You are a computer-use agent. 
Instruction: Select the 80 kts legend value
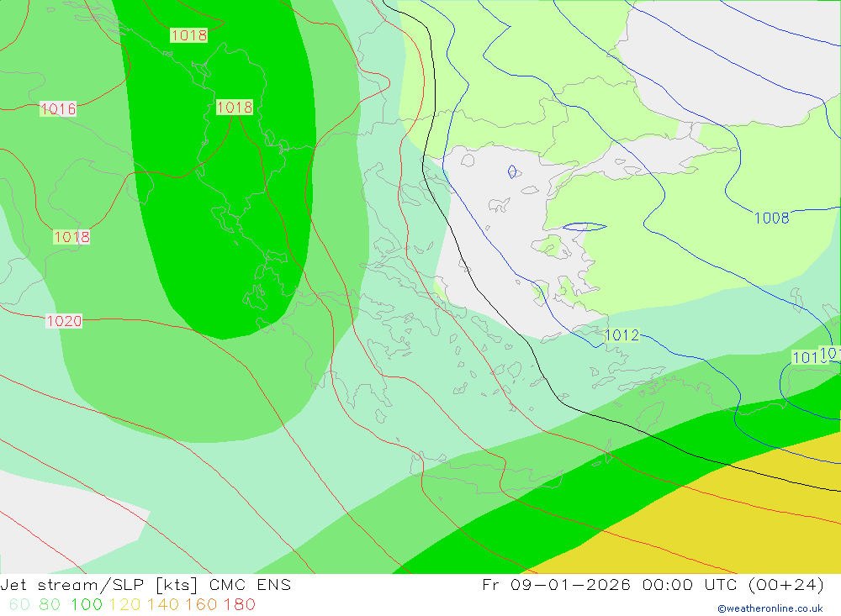click(x=50, y=605)
